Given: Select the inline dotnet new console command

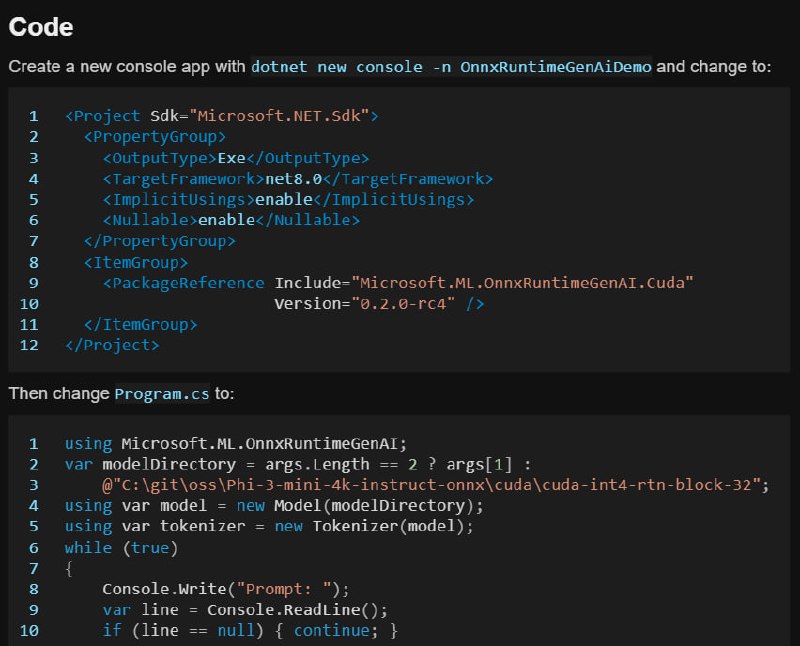Looking at the screenshot, I should [451, 67].
